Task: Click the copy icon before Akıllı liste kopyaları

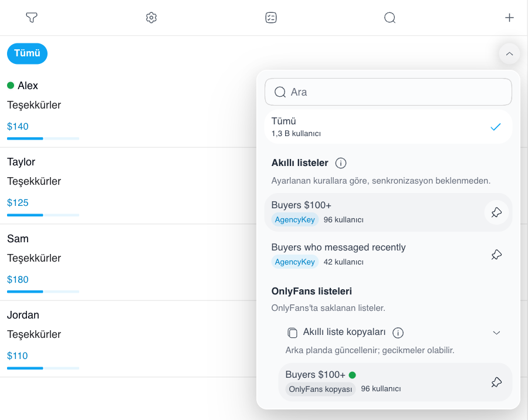Action: coord(292,333)
